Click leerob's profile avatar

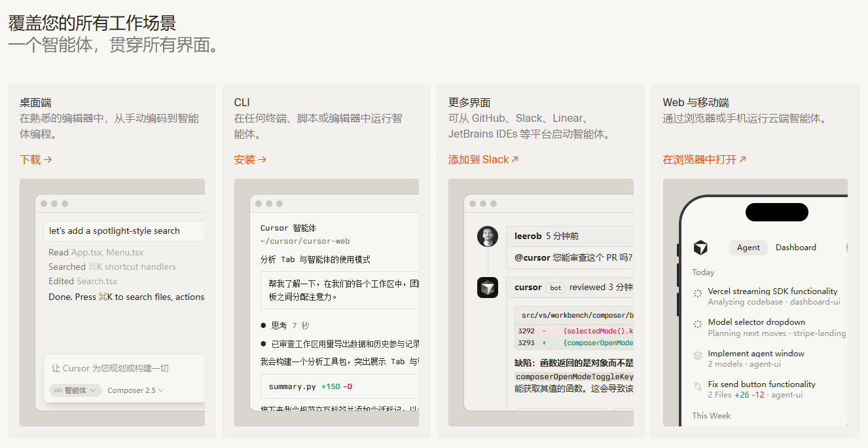tap(488, 236)
